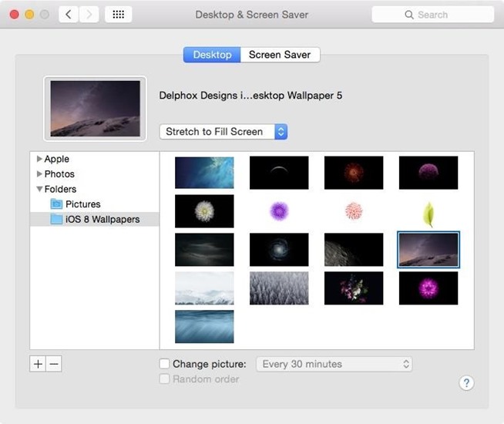Image resolution: width=504 pixels, height=424 pixels.
Task: Switch to the Screen Saver tab
Action: tap(280, 55)
